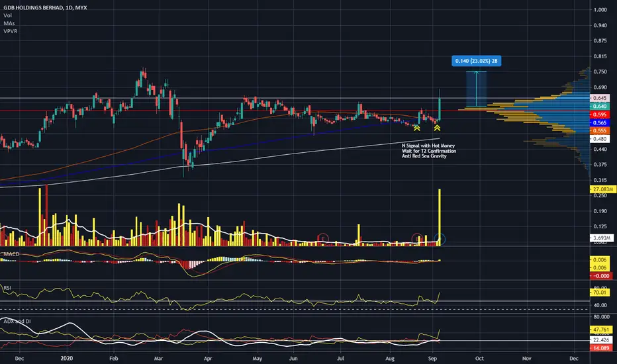
Task: Click the blue 0.565 price label
Action: [x=600, y=123]
